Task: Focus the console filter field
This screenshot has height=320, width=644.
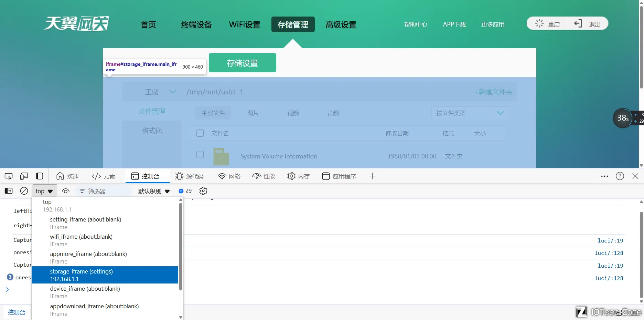Action: [x=103, y=191]
